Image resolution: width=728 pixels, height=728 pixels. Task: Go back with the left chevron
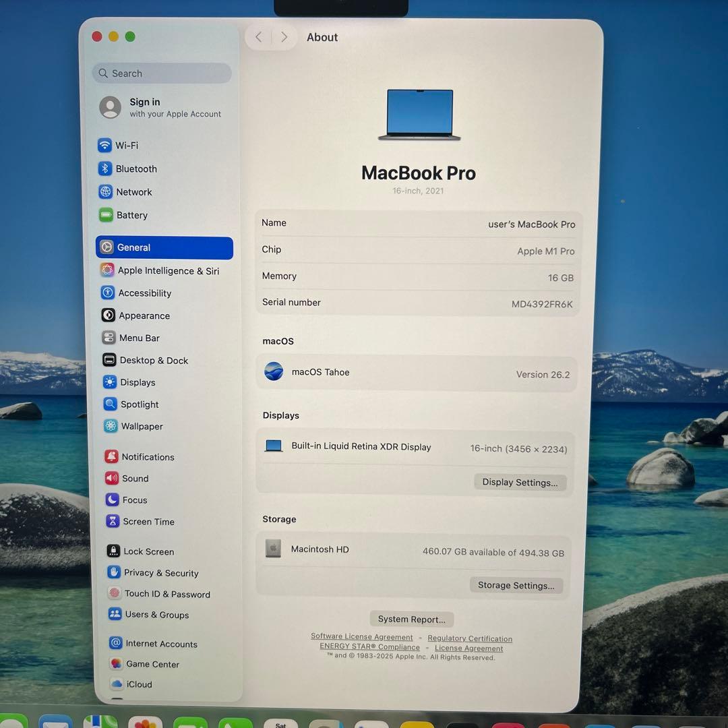pos(259,36)
